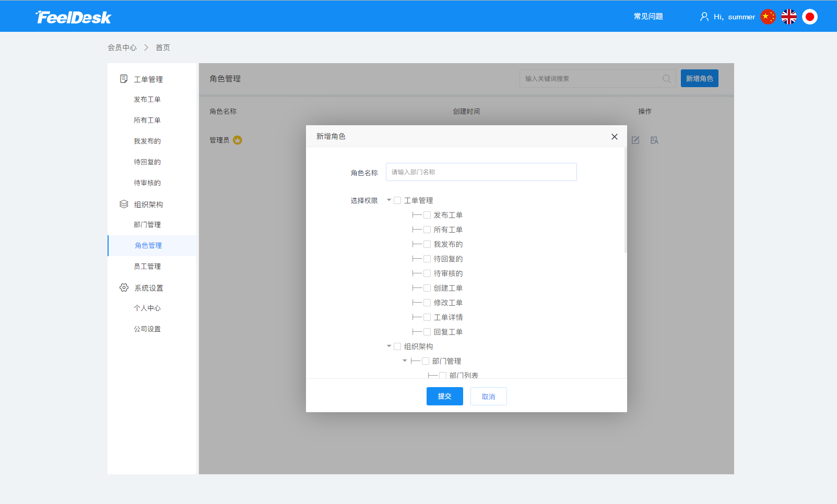Switch language to Chinese flag
Image resolution: width=837 pixels, height=504 pixels.
(x=768, y=17)
